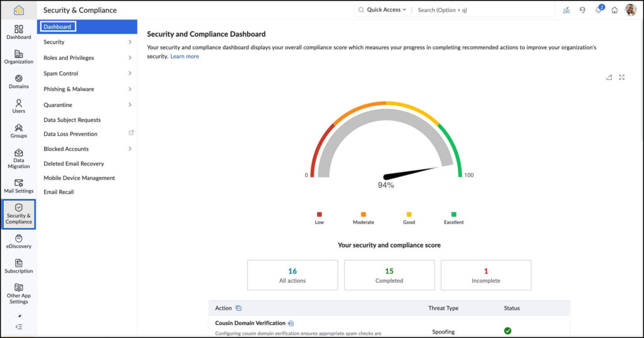Click the Cousin Domain Verification action title
Viewport: 644px width, 338px height.
click(250, 323)
